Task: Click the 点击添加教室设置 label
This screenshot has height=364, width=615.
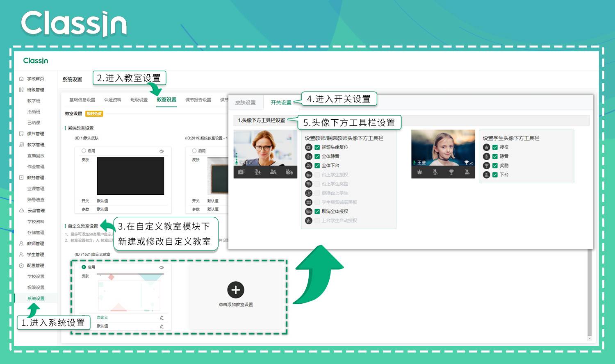Action: [x=236, y=305]
